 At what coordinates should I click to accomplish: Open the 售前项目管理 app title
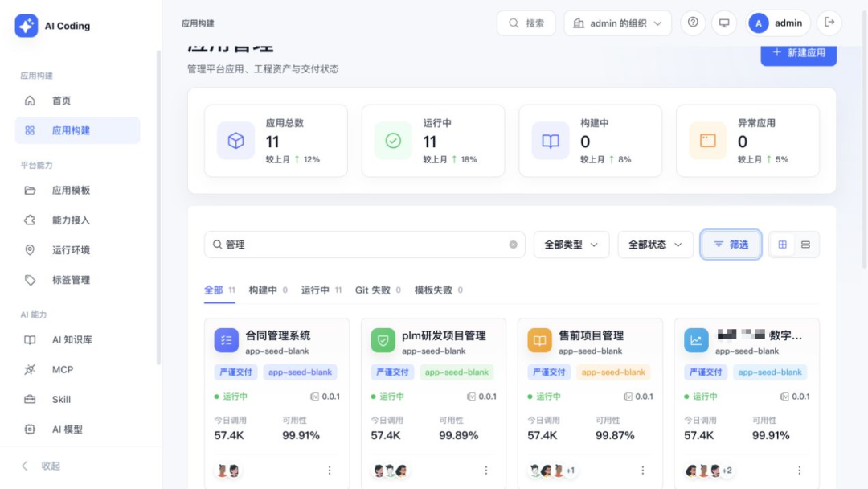point(592,335)
